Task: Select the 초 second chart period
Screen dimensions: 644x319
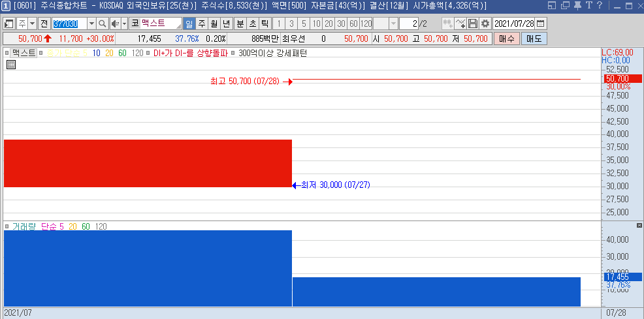Action: coord(253,23)
